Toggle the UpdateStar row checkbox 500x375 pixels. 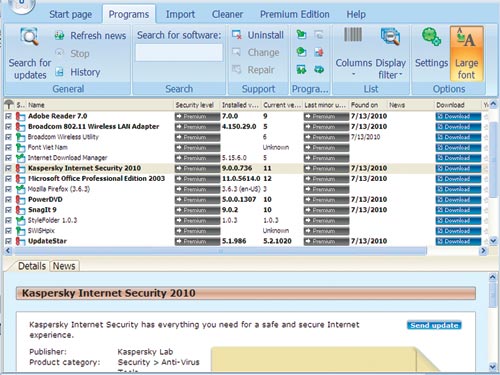[x=9, y=241]
